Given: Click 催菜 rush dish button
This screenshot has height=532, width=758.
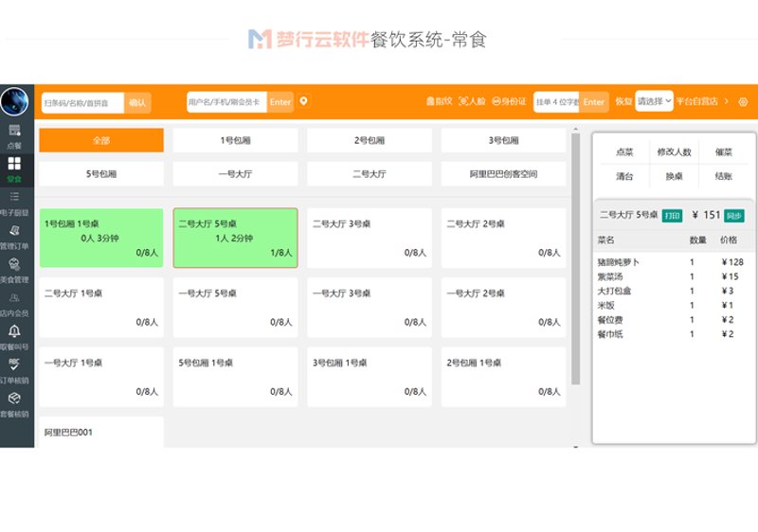Looking at the screenshot, I should [724, 152].
